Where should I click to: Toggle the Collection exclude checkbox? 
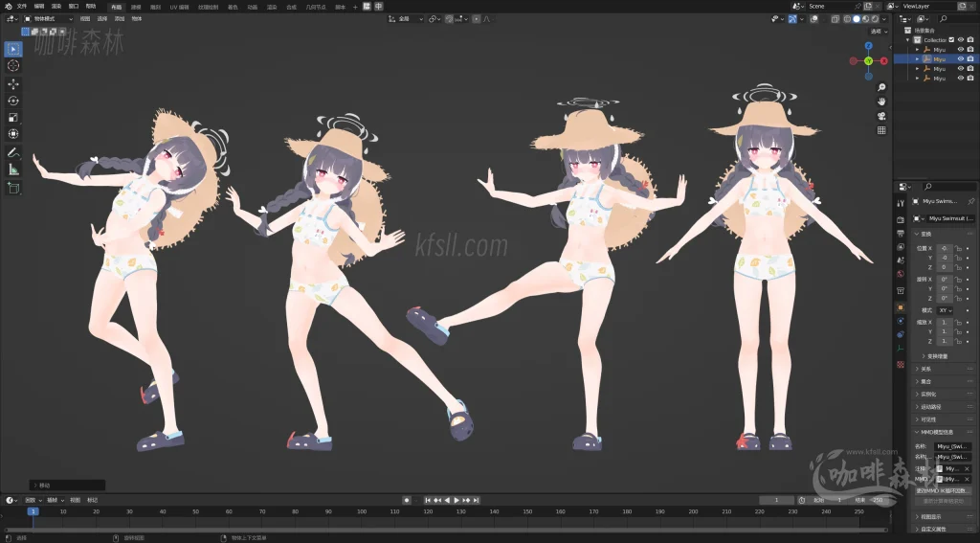pyautogui.click(x=951, y=40)
